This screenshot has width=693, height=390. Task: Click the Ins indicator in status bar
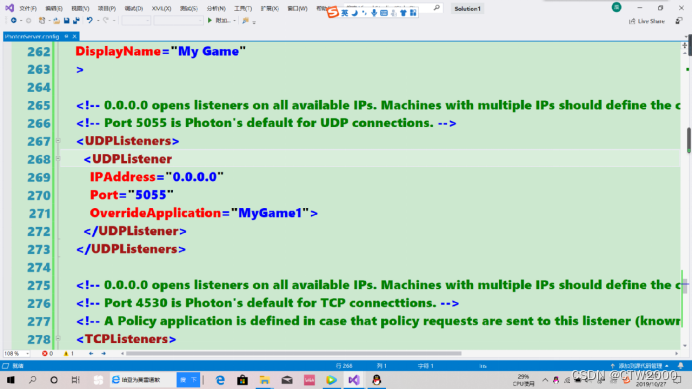483,366
